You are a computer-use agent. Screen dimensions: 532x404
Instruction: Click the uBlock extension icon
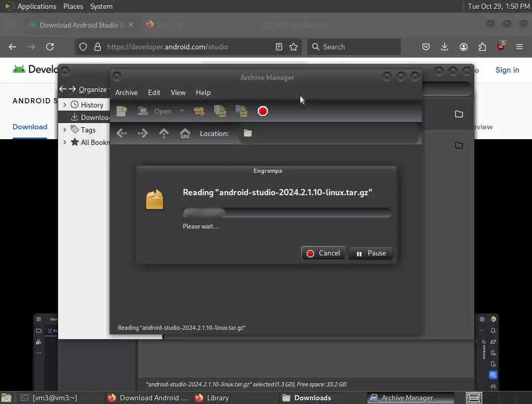click(501, 46)
